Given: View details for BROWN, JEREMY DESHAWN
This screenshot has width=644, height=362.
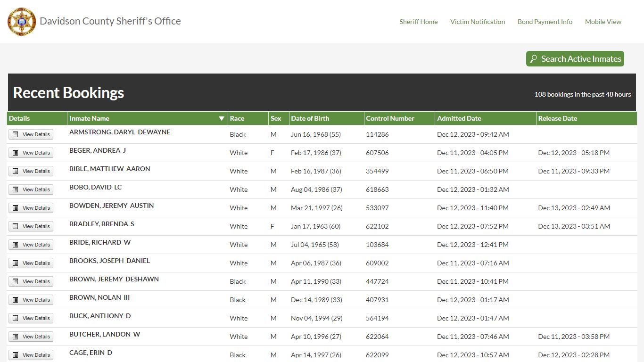Looking at the screenshot, I should [31, 281].
